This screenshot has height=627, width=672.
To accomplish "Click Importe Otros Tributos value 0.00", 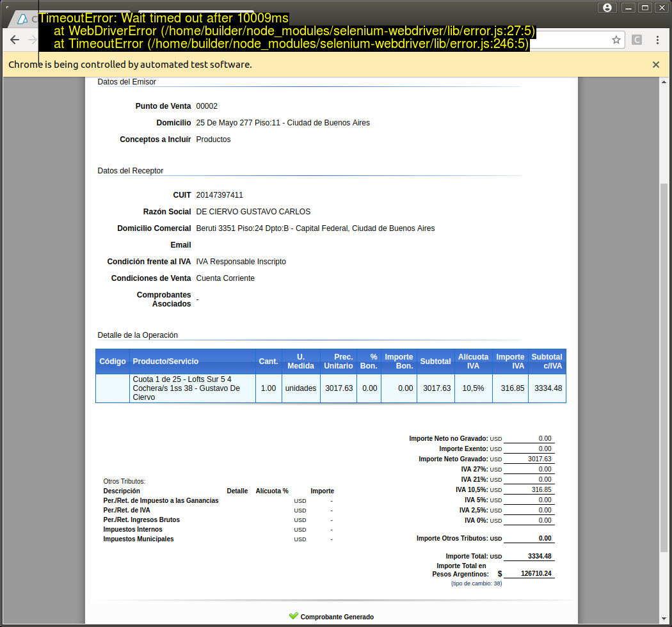I will click(545, 538).
